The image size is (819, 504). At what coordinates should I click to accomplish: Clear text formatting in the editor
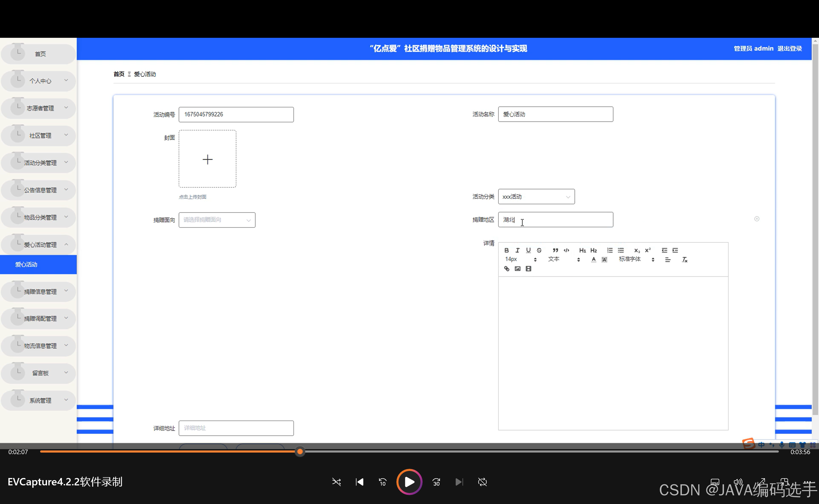(x=684, y=260)
